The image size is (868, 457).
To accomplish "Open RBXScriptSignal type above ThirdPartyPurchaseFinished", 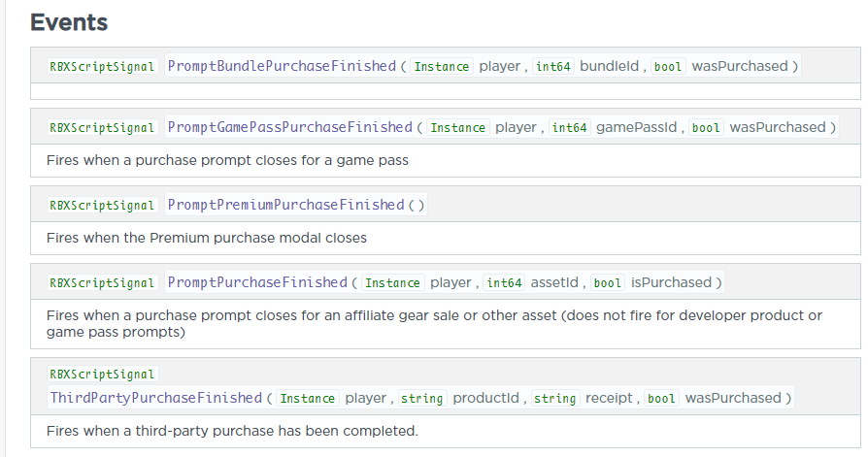I will (102, 375).
